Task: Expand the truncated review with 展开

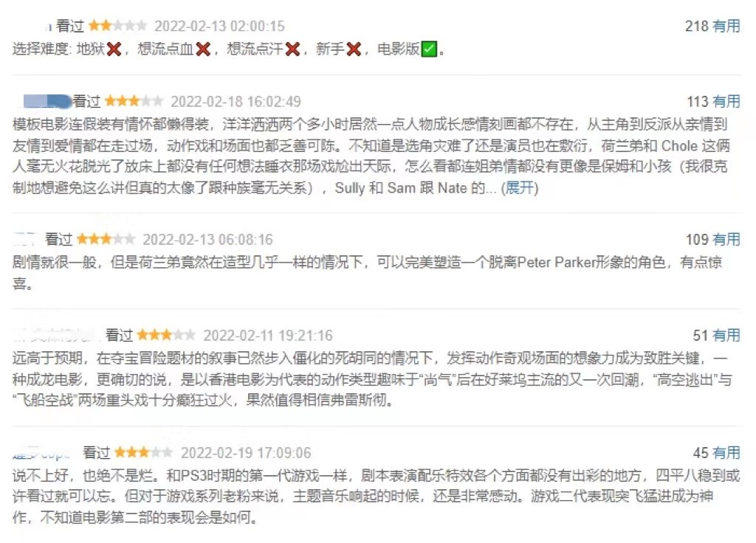Action: (519, 187)
